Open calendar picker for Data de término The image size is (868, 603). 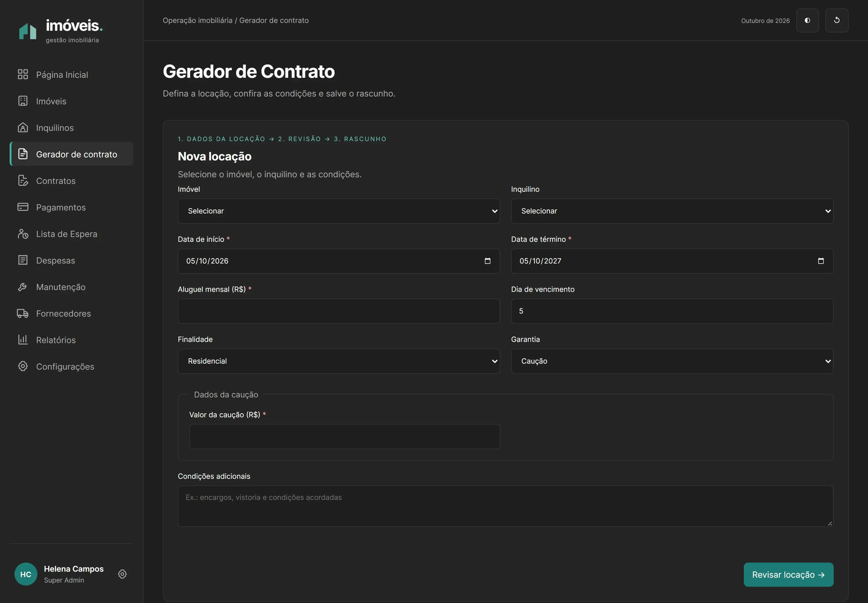[820, 261]
